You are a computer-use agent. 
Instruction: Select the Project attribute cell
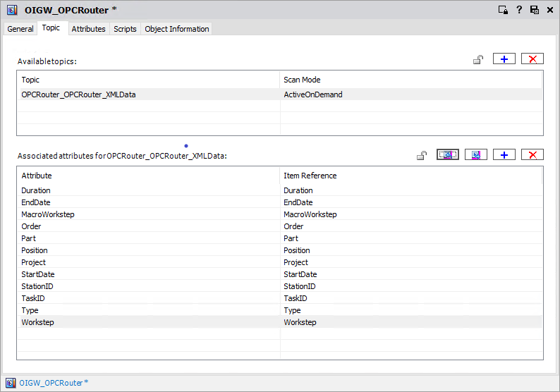149,262
